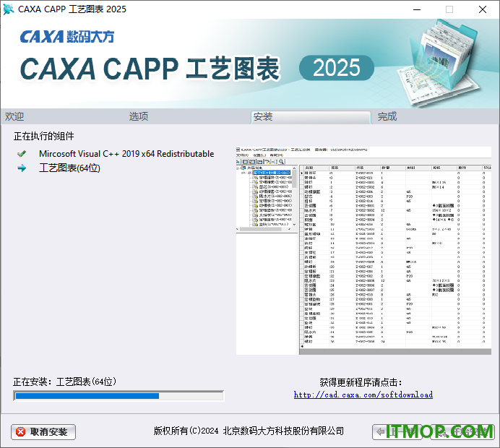Close the CAXA CAPP installer window
500x448 pixels.
tap(483, 9)
